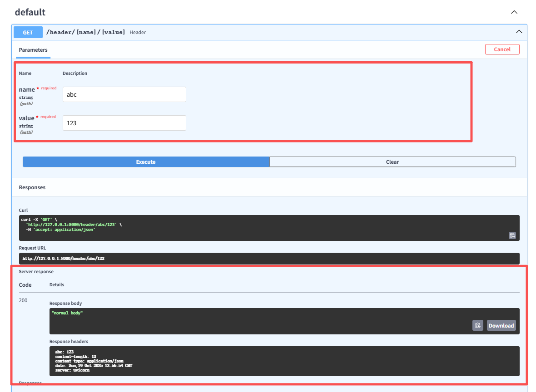Click the blue GET method badge
The height and width of the screenshot is (392, 536).
point(28,32)
